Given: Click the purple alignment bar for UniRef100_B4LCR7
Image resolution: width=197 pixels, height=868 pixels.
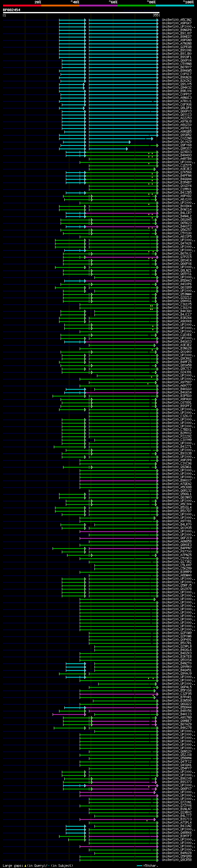Looking at the screenshot, I should [122, 213].
